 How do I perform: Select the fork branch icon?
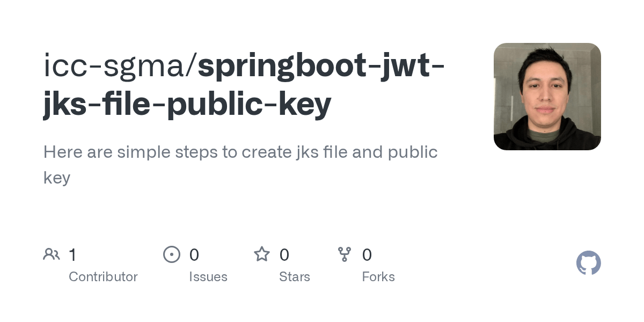(x=345, y=254)
